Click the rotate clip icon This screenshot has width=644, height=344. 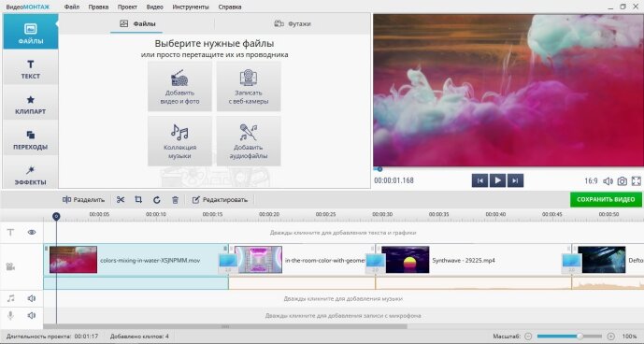click(156, 200)
